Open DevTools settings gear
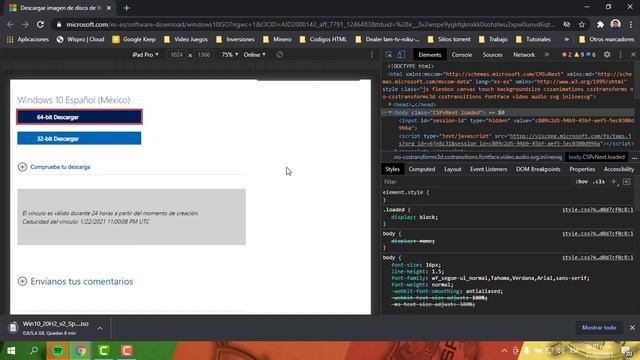 [x=607, y=55]
